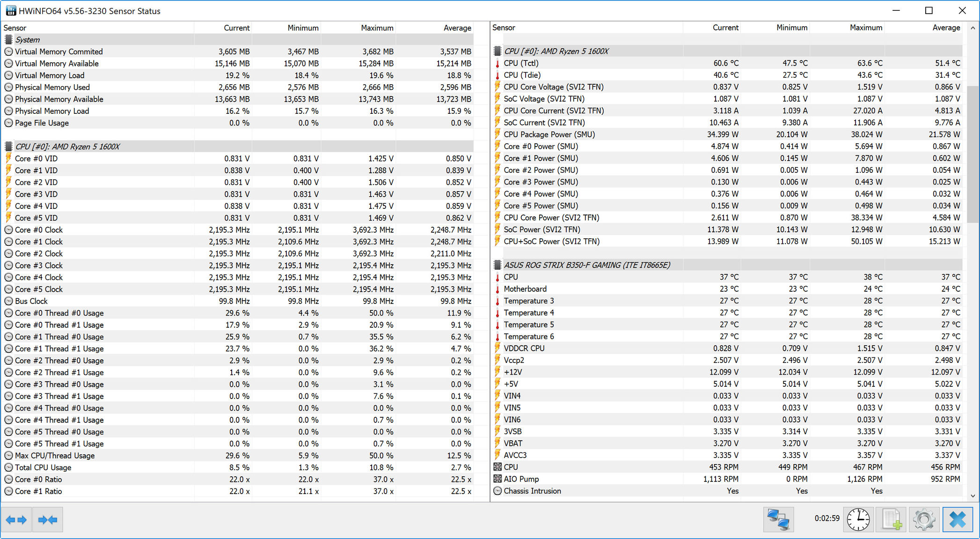Select Core #1 Thread #0 Usage row
Screen dimensions: 980x539
click(x=239, y=337)
